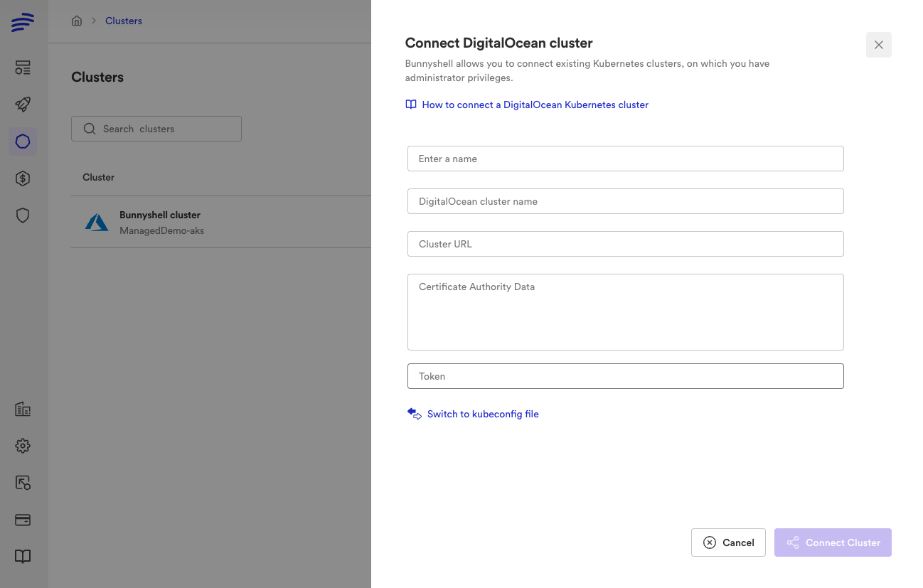Click the Clusters breadcrumb link

tap(124, 21)
